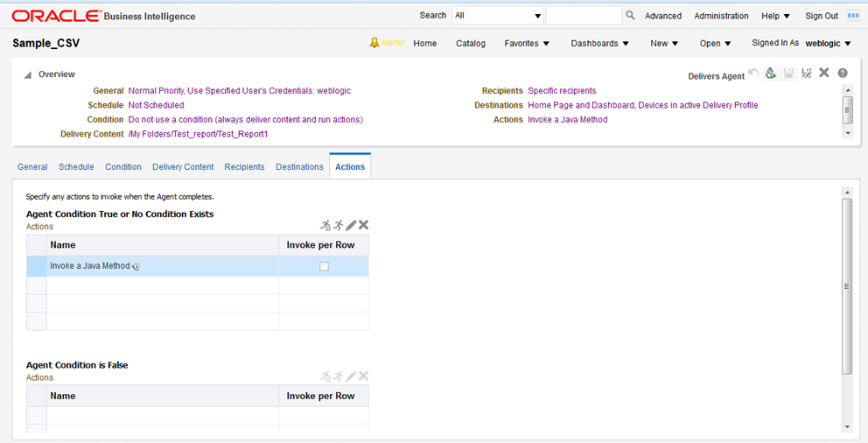Click info icon next to Invoke a Java Method

point(136,266)
